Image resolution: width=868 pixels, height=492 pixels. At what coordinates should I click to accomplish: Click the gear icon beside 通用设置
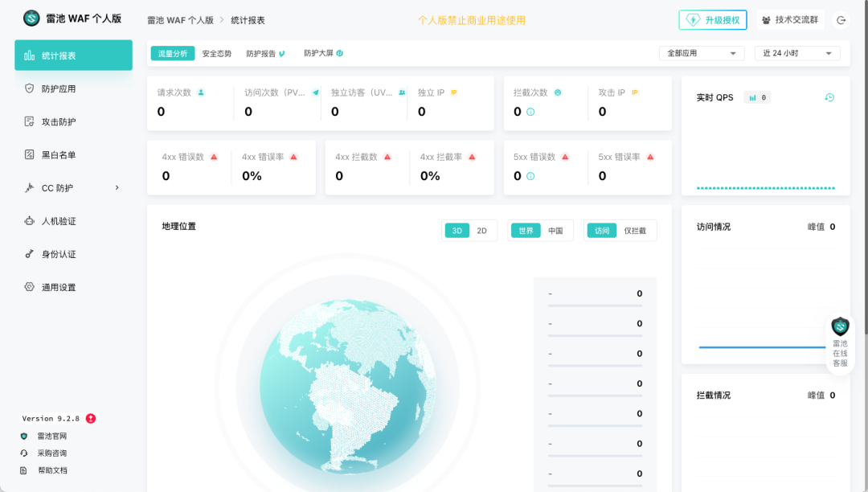pyautogui.click(x=30, y=287)
